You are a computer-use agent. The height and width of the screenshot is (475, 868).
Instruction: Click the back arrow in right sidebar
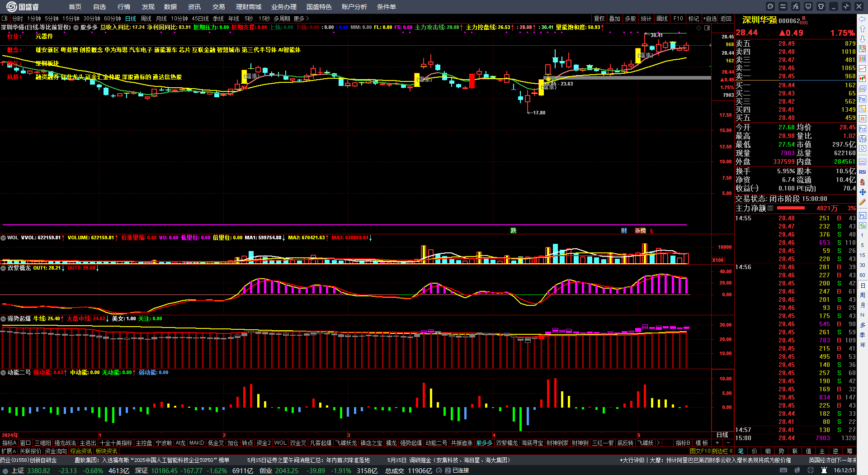[863, 19]
